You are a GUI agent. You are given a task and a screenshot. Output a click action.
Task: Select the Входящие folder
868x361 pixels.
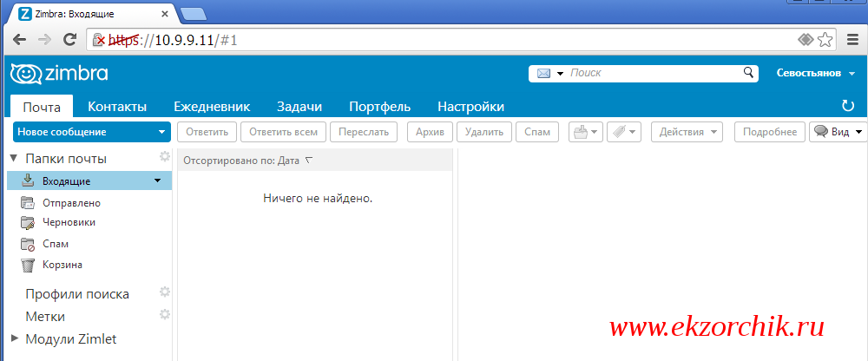pos(89,180)
